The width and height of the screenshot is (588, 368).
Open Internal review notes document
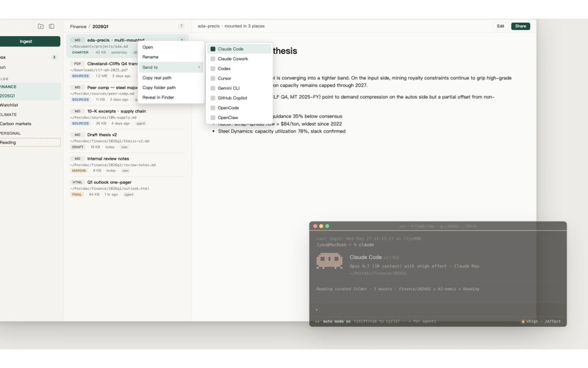point(127,164)
